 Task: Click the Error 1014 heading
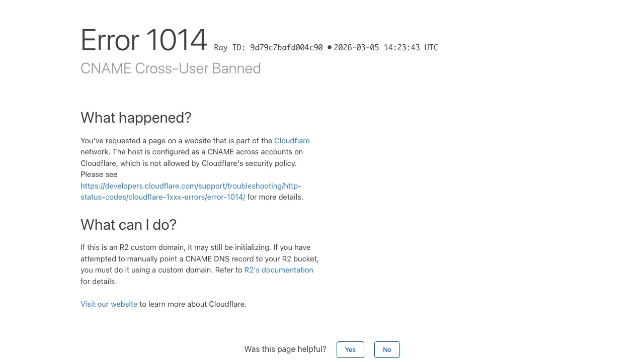(x=144, y=40)
